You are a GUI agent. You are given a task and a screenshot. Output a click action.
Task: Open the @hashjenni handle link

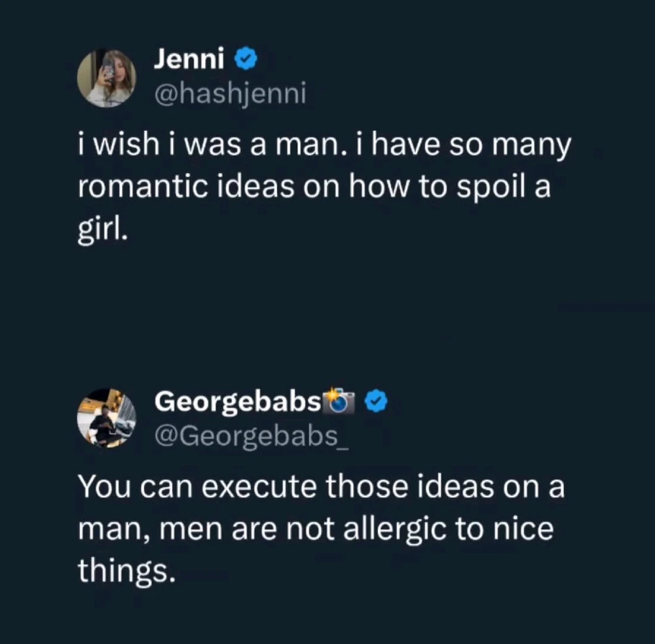[x=230, y=96]
